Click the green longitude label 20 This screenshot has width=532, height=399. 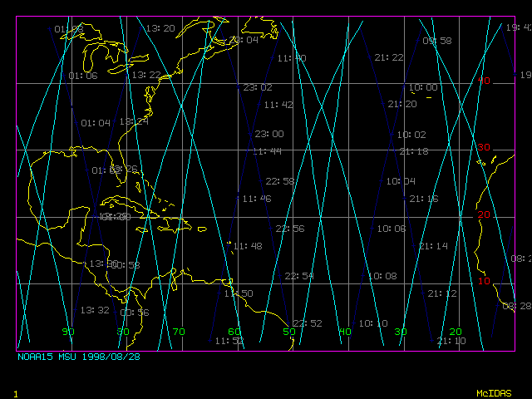(x=456, y=332)
